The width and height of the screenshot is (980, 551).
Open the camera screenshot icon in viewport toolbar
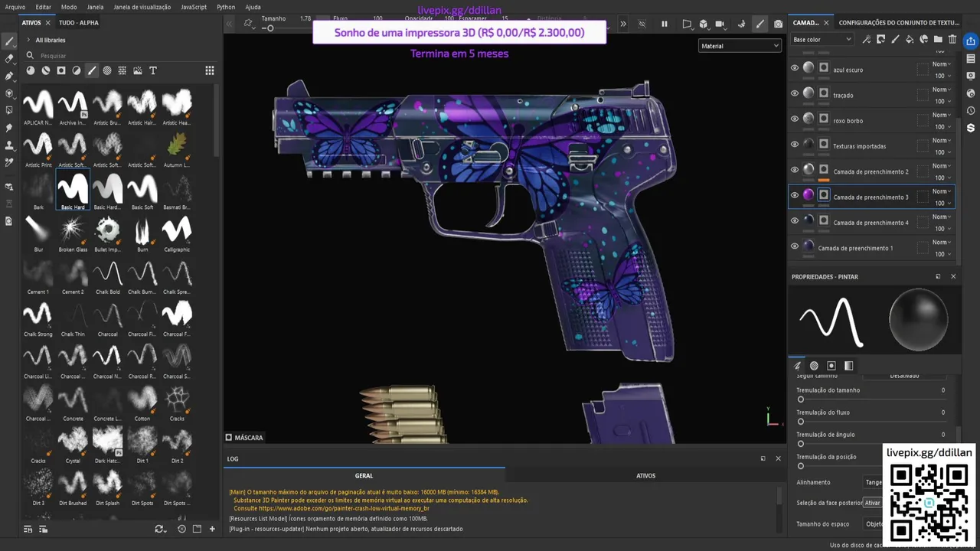[x=779, y=24]
